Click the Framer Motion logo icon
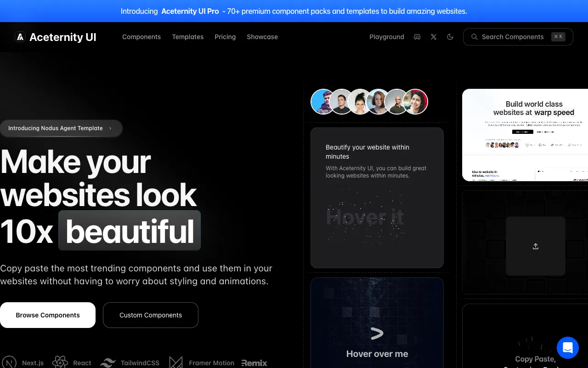Viewport: 588px width, 368px height. pyautogui.click(x=176, y=362)
